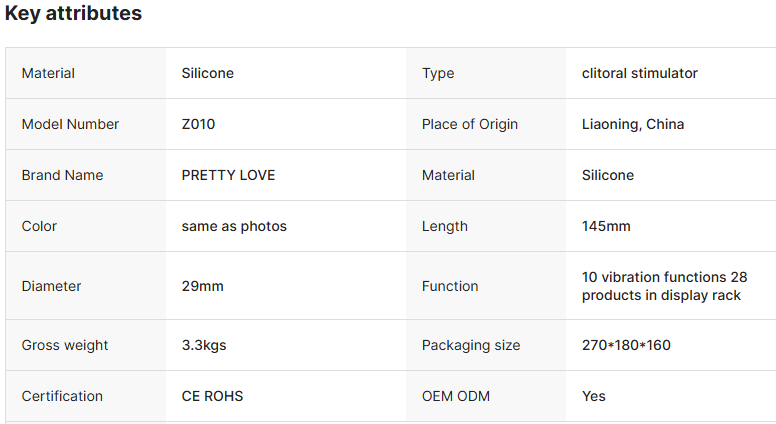Select the 29mm diameter value
Screen dimensions: 776x424
point(202,286)
